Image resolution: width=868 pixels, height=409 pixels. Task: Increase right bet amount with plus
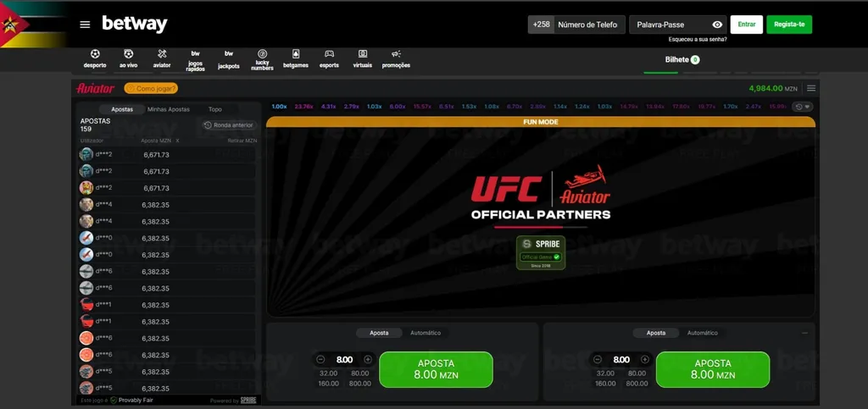644,360
